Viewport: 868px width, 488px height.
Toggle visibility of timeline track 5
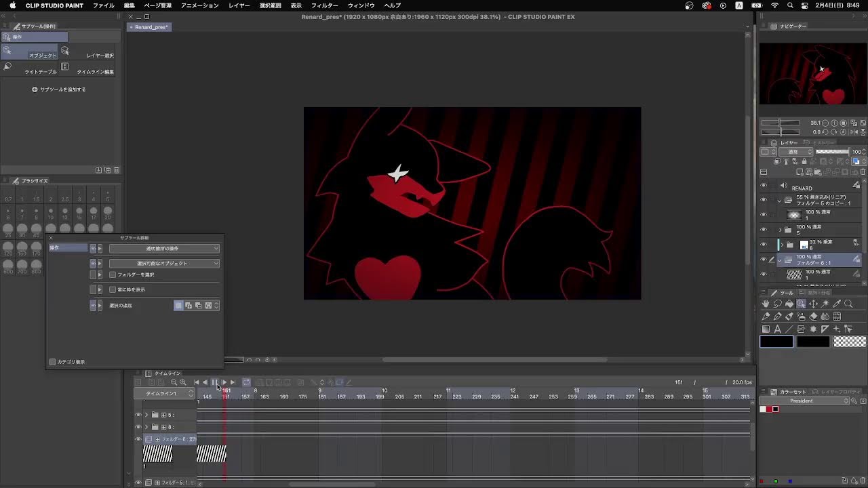[138, 415]
